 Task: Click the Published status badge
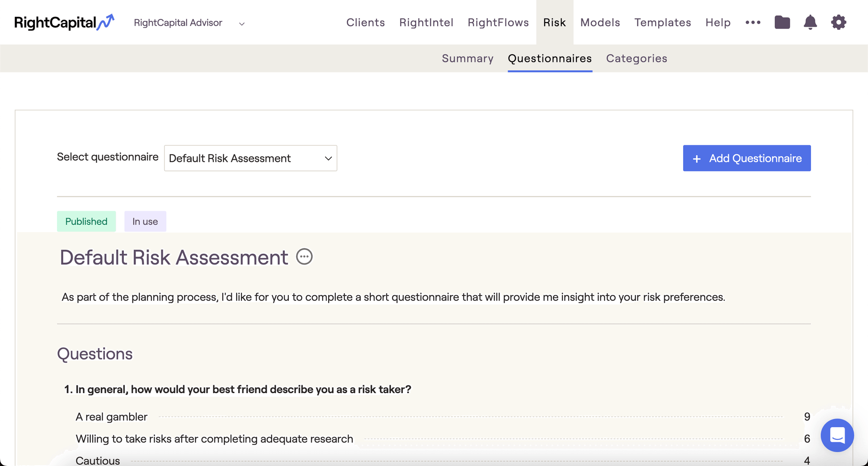(x=86, y=221)
